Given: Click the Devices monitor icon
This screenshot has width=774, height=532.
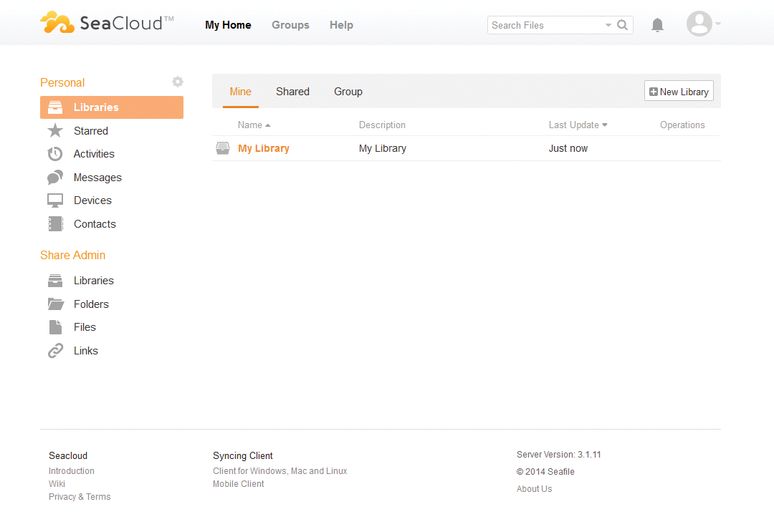Looking at the screenshot, I should click(55, 200).
